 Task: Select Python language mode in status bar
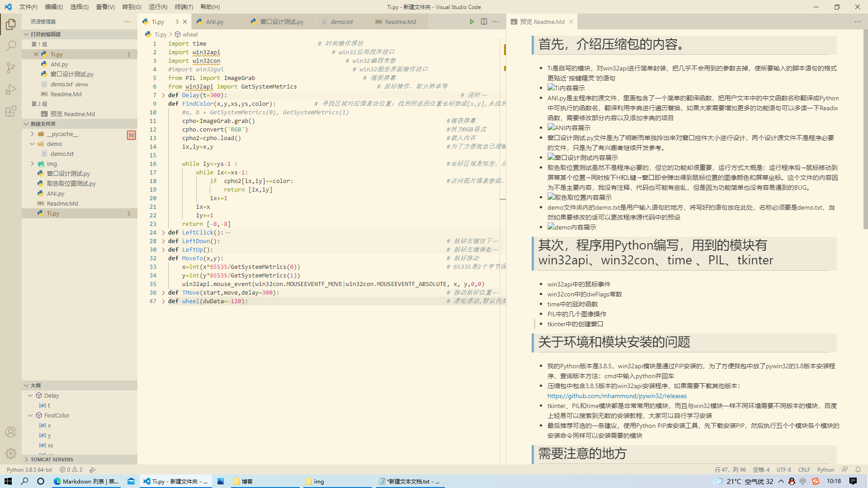pos(826,469)
